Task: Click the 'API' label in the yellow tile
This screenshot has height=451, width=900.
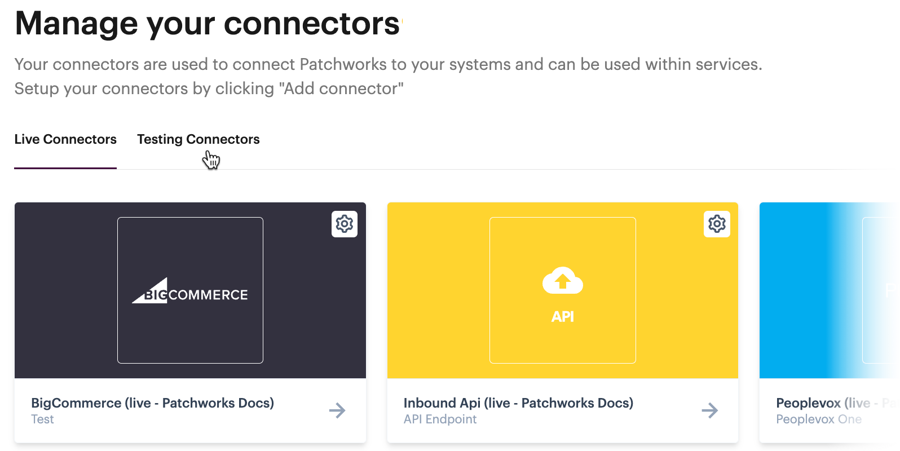Action: [562, 316]
